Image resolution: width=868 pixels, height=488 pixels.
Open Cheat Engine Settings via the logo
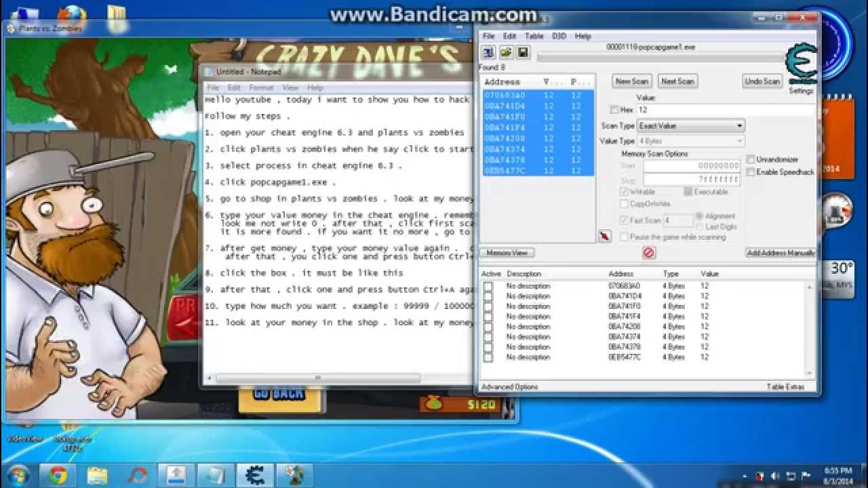click(802, 68)
